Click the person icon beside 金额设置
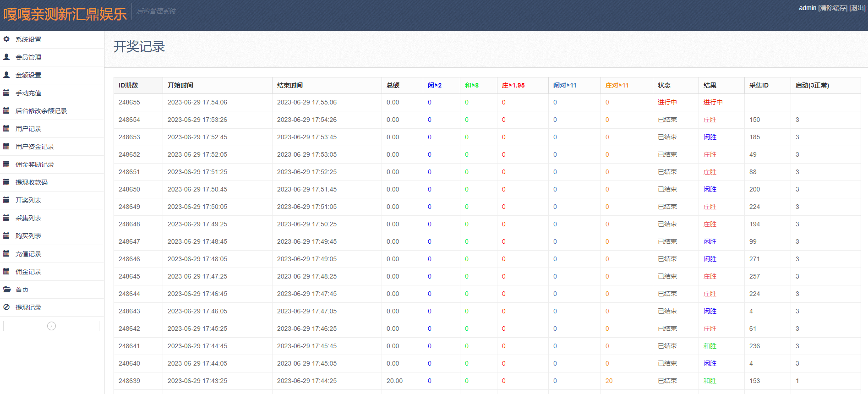 pos(6,75)
